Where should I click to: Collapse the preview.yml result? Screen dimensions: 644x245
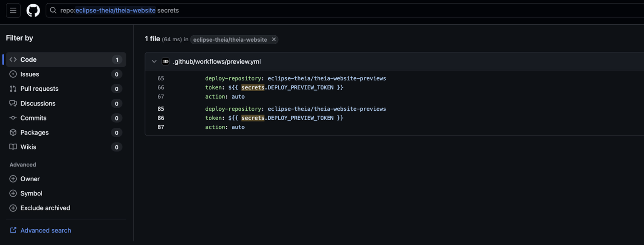154,62
